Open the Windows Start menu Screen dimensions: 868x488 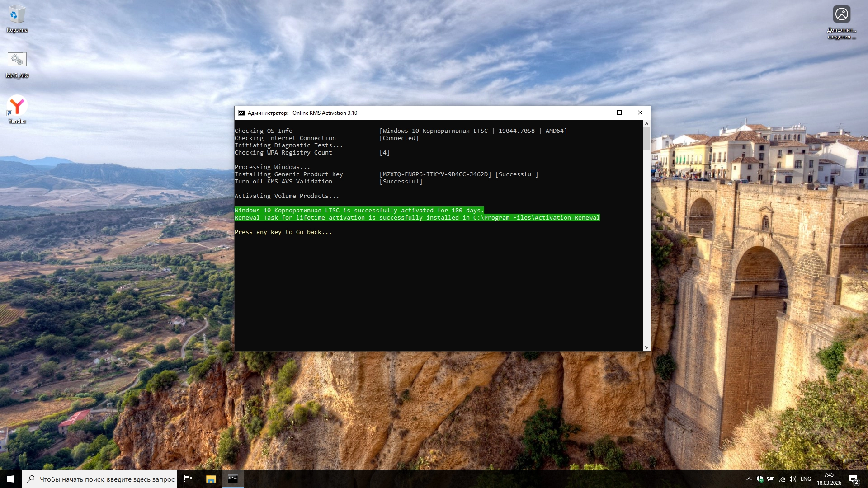(x=11, y=479)
